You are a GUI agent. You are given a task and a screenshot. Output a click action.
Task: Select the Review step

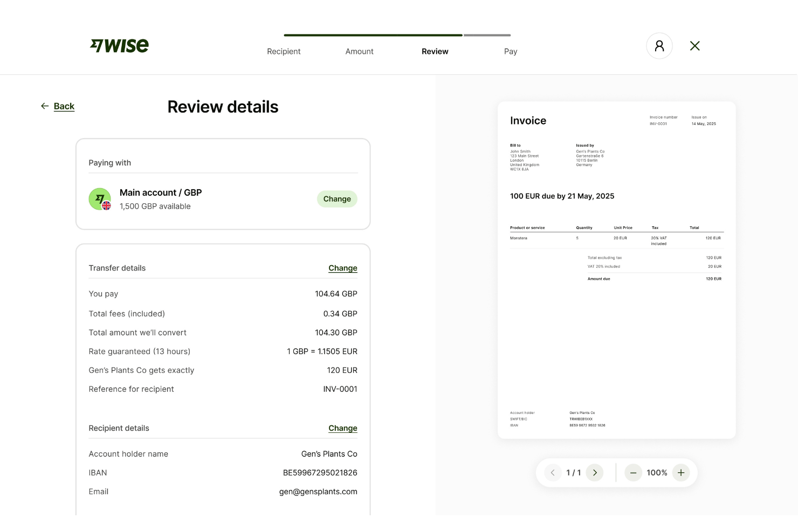tap(435, 51)
